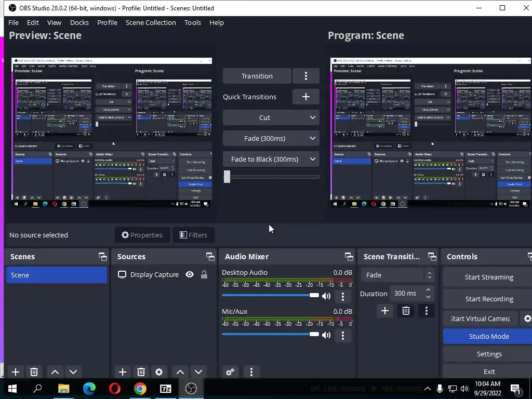Open the Fade scene transition combo box

coord(397,275)
